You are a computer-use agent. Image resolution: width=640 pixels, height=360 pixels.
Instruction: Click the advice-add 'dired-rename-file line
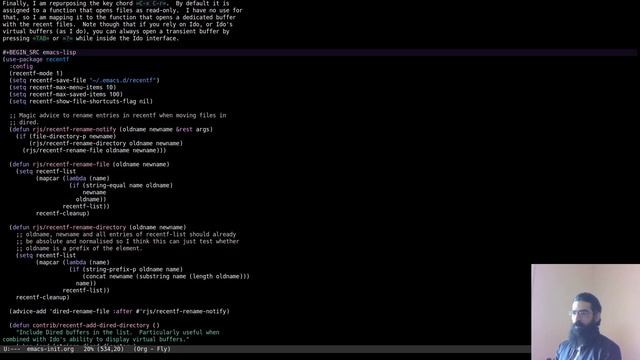click(x=120, y=311)
